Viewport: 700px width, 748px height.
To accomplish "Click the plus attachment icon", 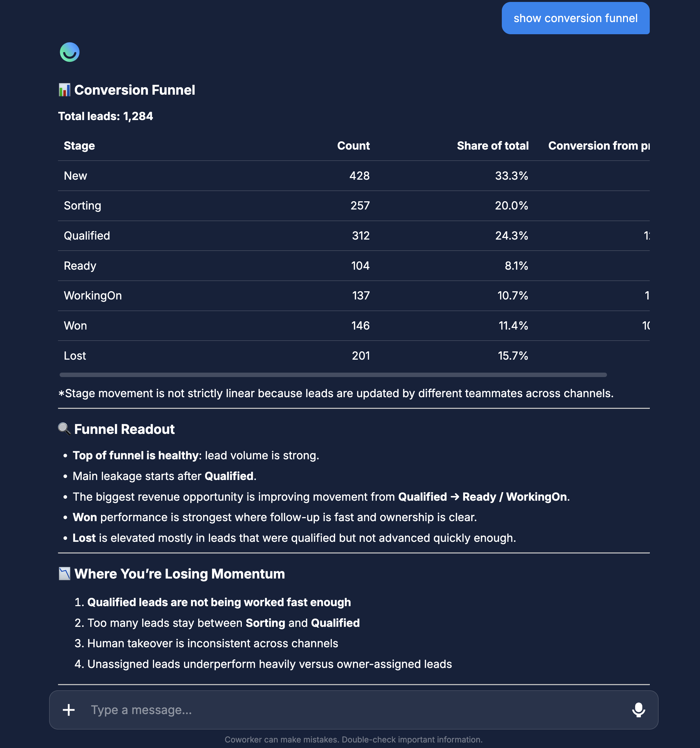I will point(68,710).
